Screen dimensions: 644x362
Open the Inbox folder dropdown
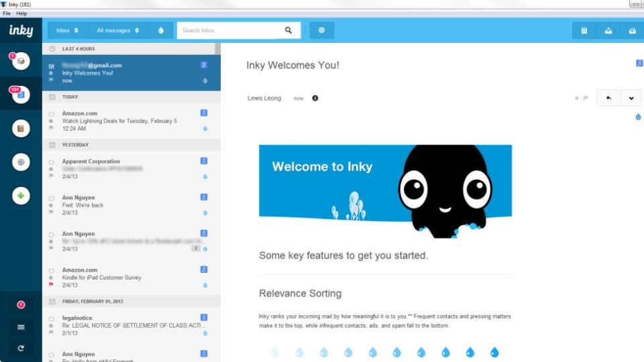[x=67, y=30]
